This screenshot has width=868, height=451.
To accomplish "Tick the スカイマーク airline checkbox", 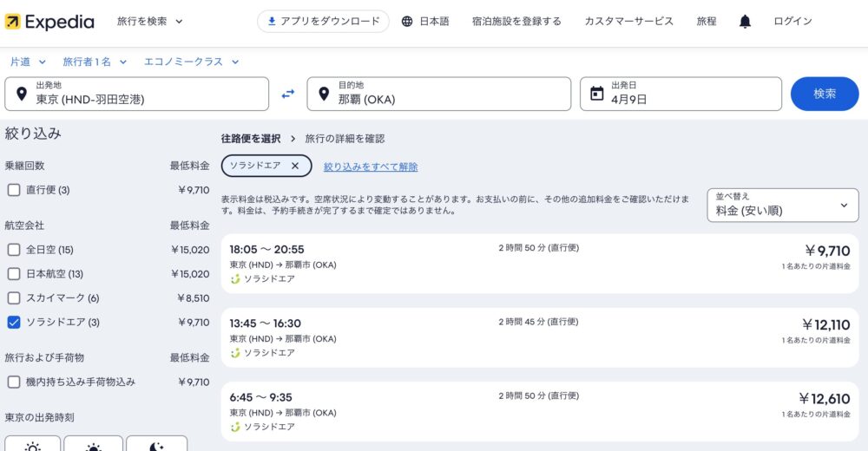I will (14, 297).
